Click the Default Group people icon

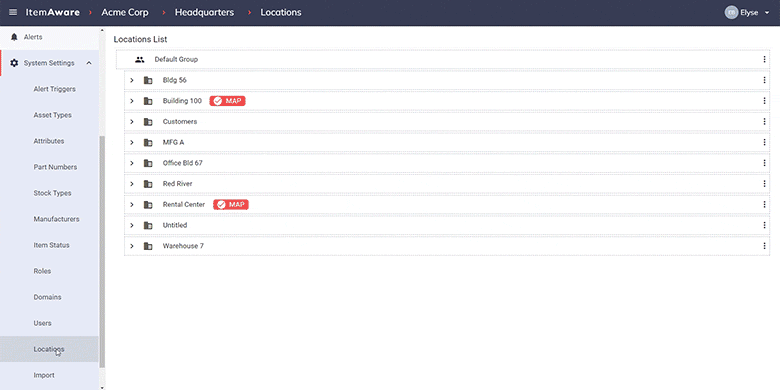(x=140, y=59)
